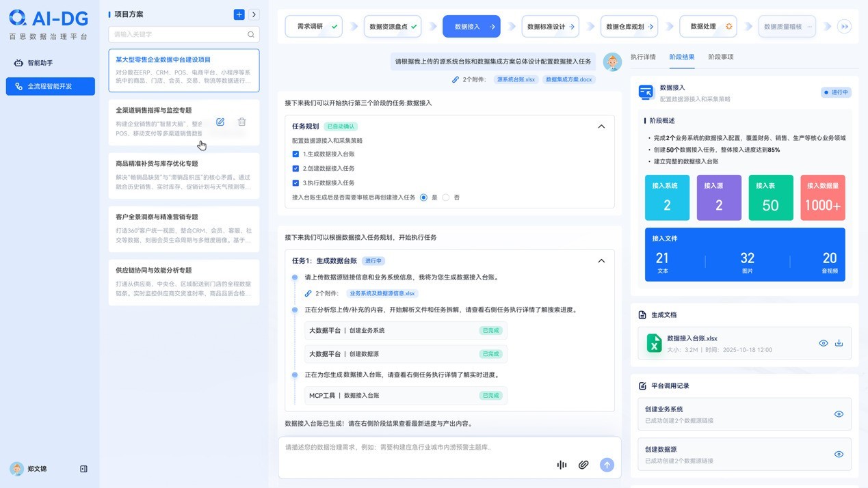The image size is (868, 488).
Task: Expand the project panel with the chevron button
Action: pyautogui.click(x=254, y=14)
